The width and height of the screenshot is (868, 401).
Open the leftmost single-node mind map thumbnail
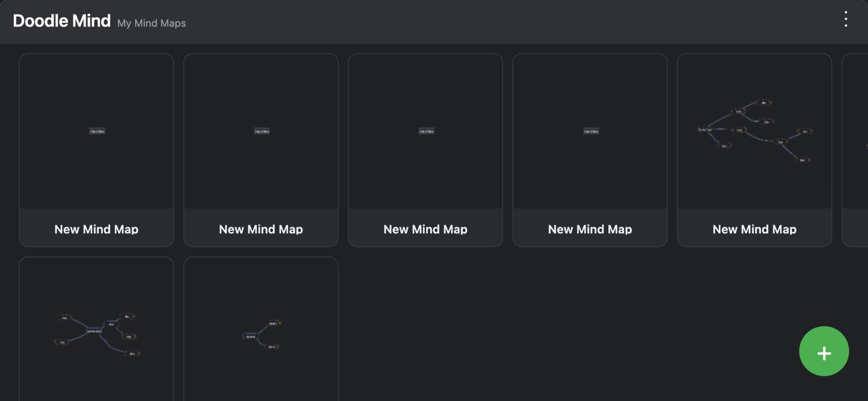pyautogui.click(x=96, y=131)
